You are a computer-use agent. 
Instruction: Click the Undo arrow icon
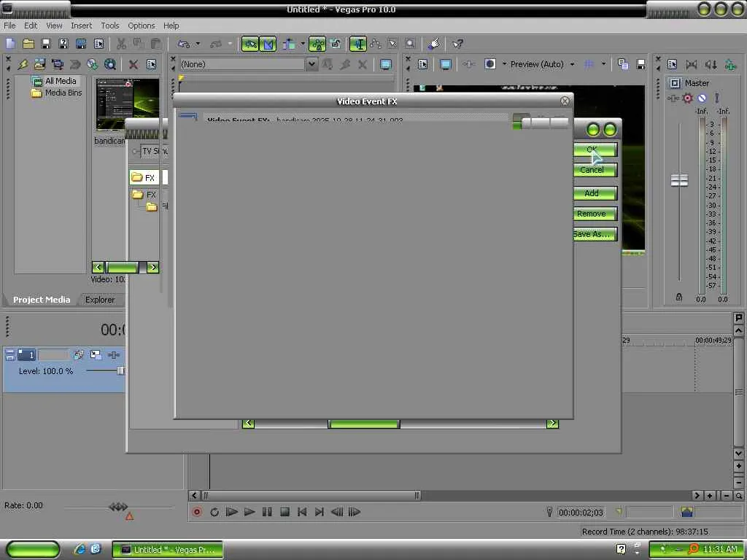click(x=183, y=44)
